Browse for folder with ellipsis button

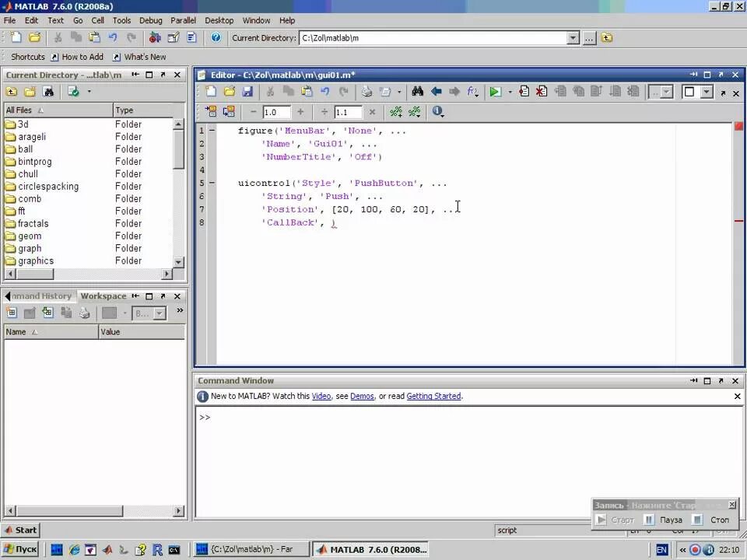(x=589, y=38)
